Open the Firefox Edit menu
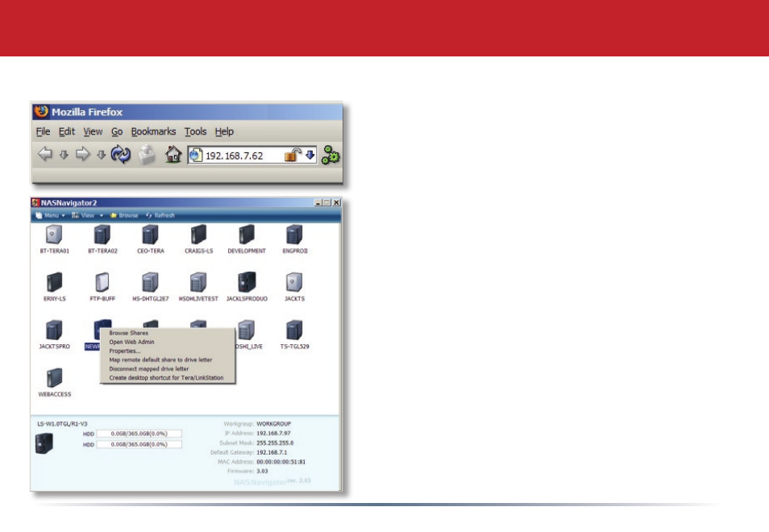This screenshot has width=769, height=532. click(67, 131)
